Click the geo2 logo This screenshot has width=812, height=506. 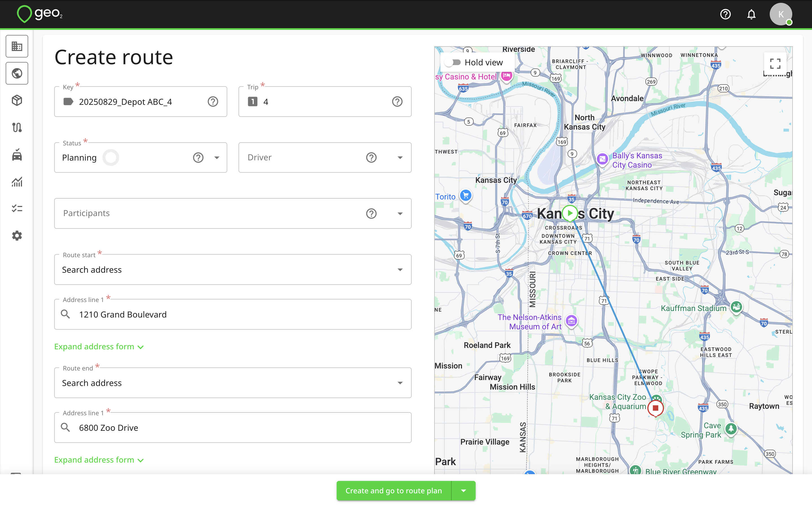tap(39, 14)
